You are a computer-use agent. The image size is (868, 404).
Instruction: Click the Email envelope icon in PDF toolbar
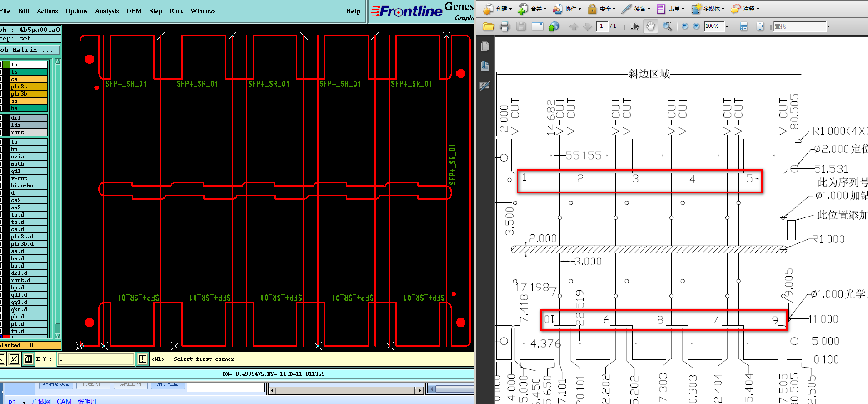tap(538, 26)
